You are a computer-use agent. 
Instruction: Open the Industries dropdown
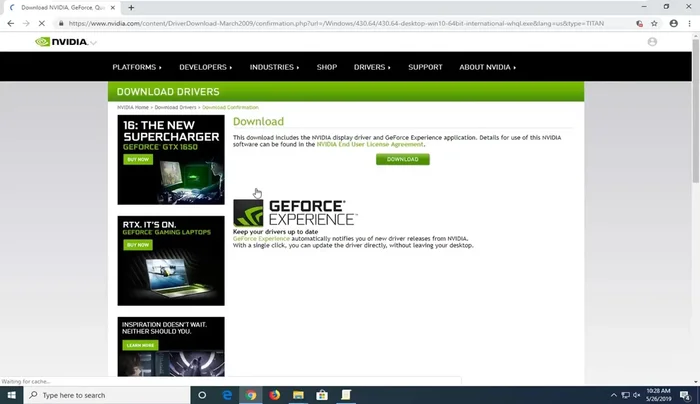coord(274,67)
